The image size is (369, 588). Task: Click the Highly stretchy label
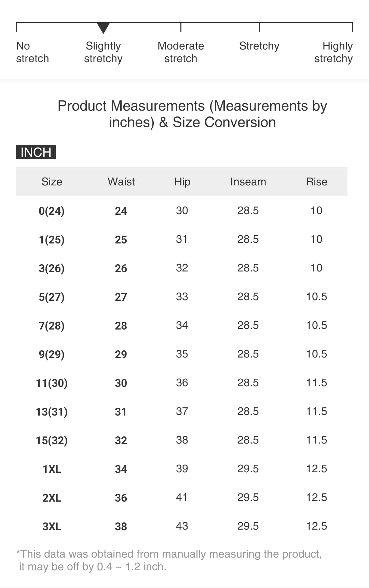point(333,52)
